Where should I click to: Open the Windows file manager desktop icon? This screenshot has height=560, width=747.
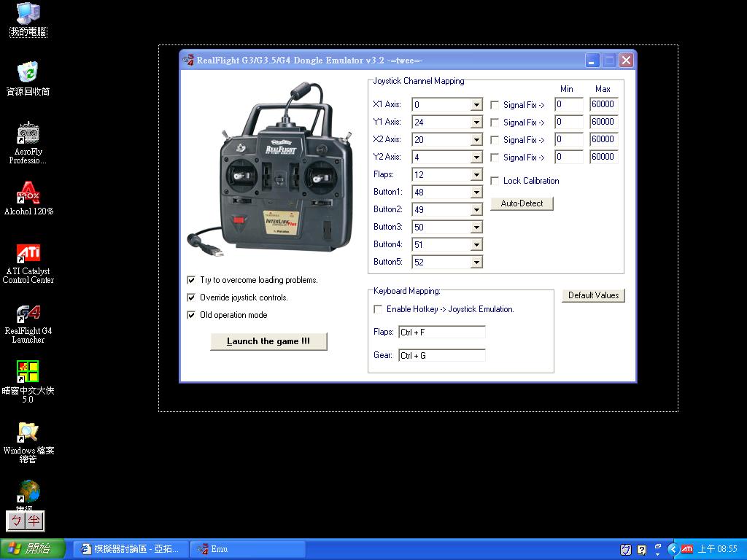click(x=28, y=443)
